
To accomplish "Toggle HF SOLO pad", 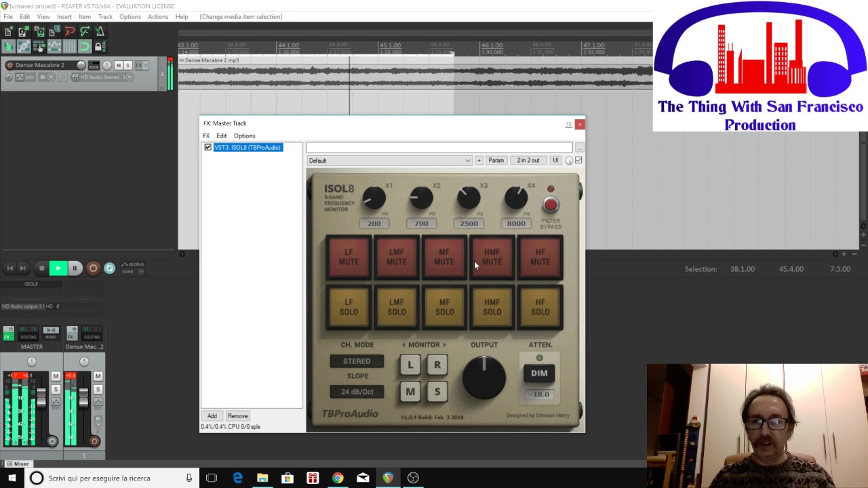I will tap(540, 307).
